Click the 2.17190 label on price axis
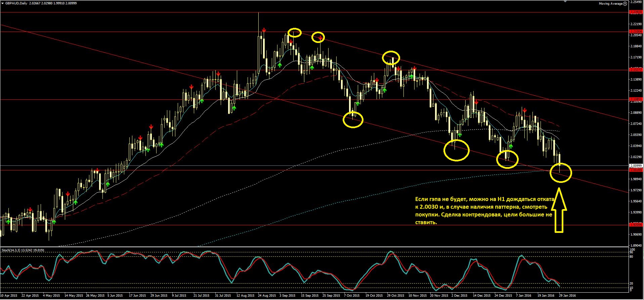Viewport: 644px width, 300px height. point(637,57)
